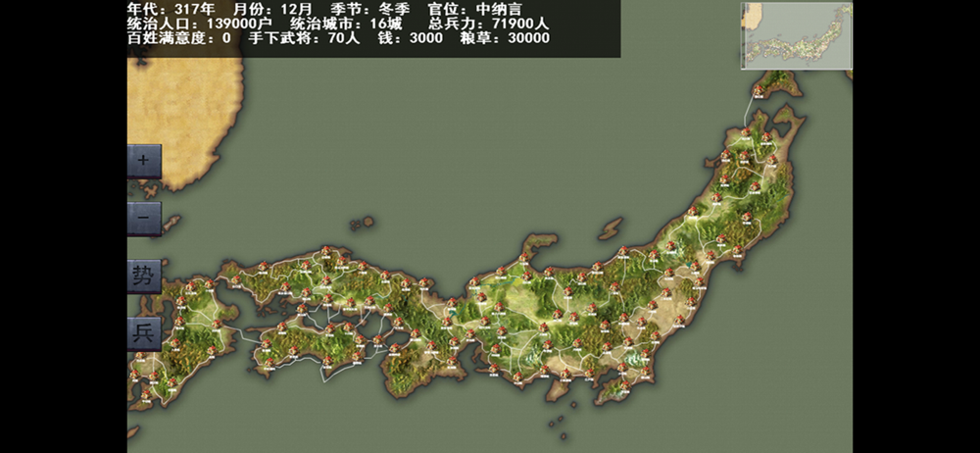Click the 手下武将：70人 generals readout
The width and height of the screenshot is (980, 453).
pos(304,38)
